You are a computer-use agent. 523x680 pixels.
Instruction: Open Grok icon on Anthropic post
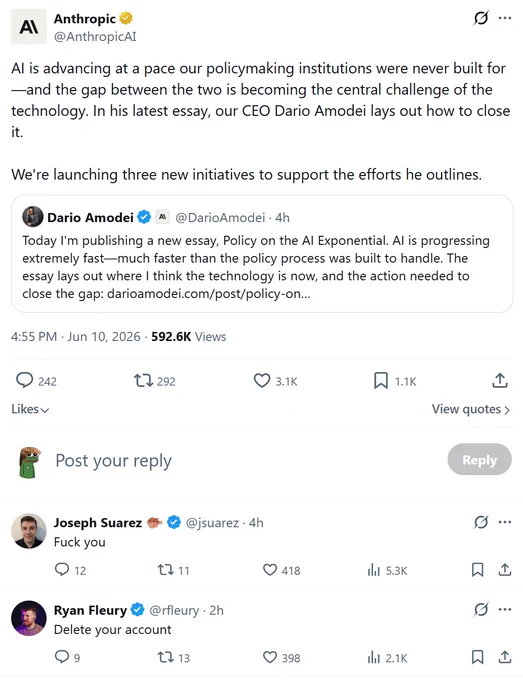(481, 18)
